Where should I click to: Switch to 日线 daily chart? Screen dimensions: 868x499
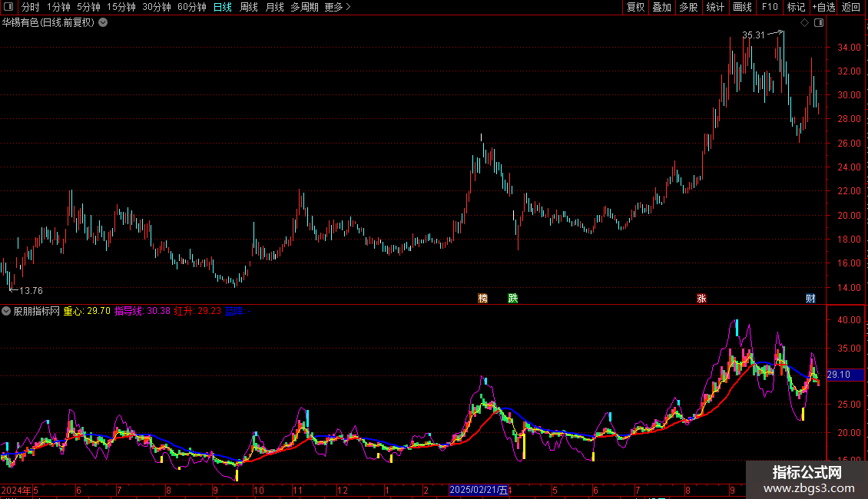[x=223, y=7]
